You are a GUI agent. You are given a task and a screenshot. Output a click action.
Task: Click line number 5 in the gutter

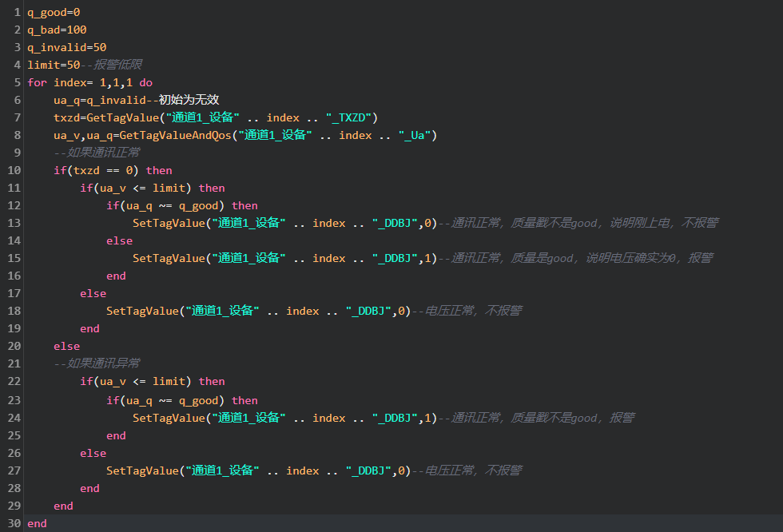coord(18,82)
